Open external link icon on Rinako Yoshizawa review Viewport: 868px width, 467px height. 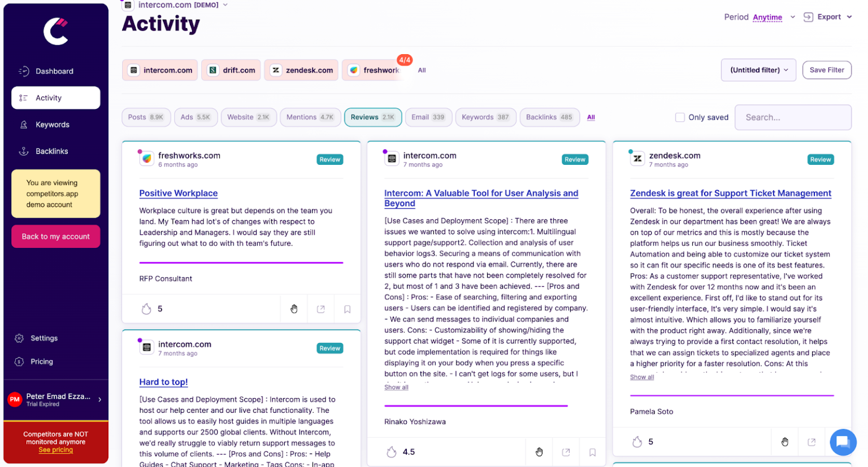566,452
